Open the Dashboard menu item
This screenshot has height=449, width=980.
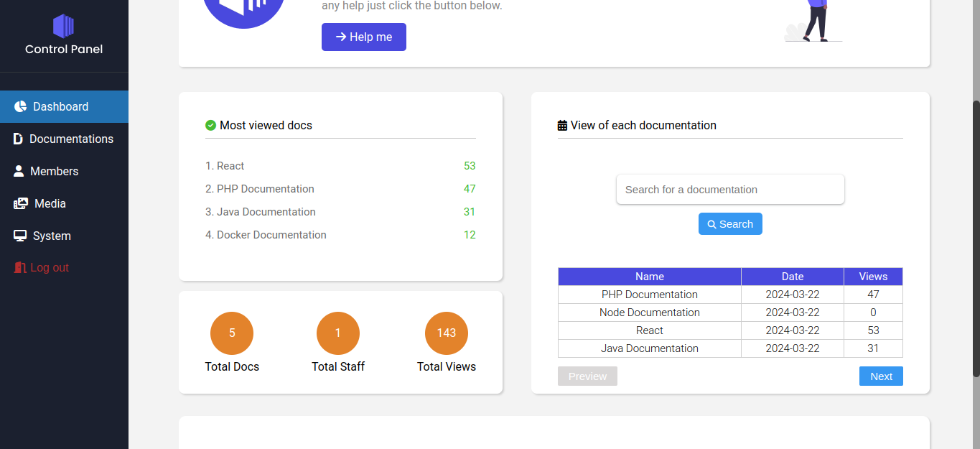64,106
